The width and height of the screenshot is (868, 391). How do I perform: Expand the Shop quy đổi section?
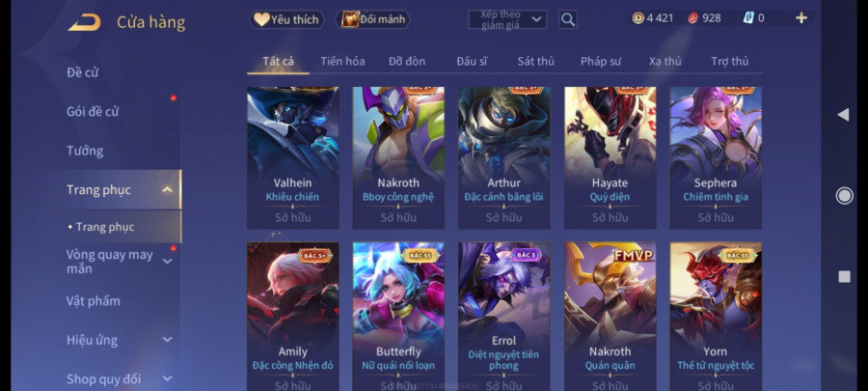[167, 378]
